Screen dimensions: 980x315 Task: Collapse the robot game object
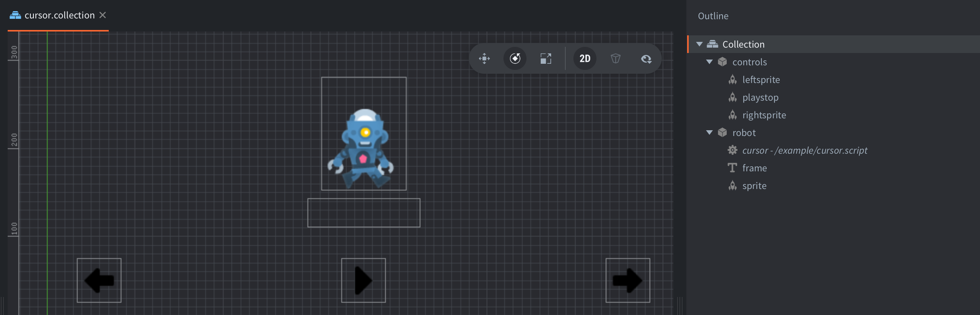tap(709, 133)
